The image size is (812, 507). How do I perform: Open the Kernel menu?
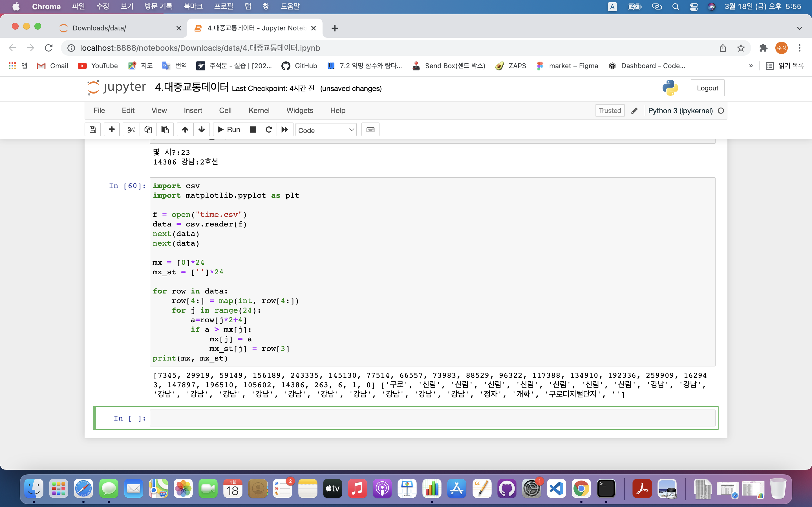(x=259, y=111)
